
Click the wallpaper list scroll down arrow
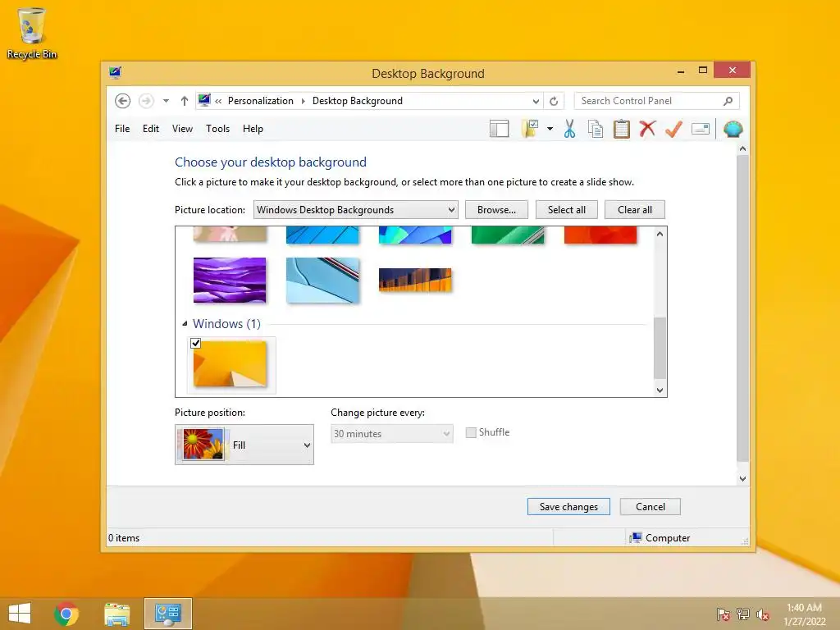[660, 390]
